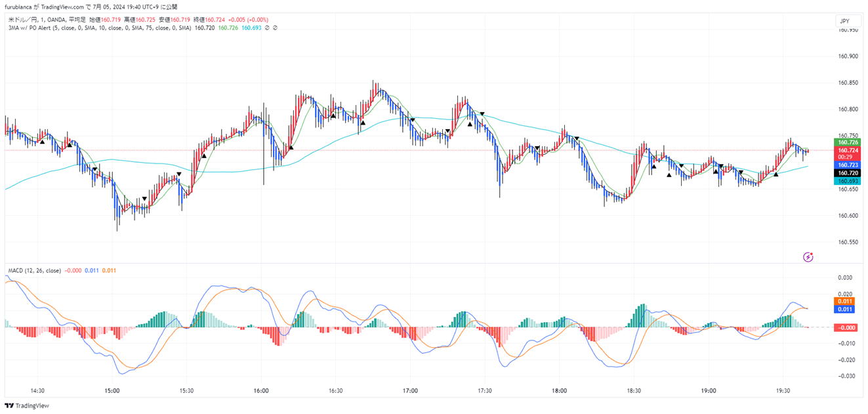868x414 pixels.
Task: Click the 17:00 time axis label
Action: click(x=410, y=390)
